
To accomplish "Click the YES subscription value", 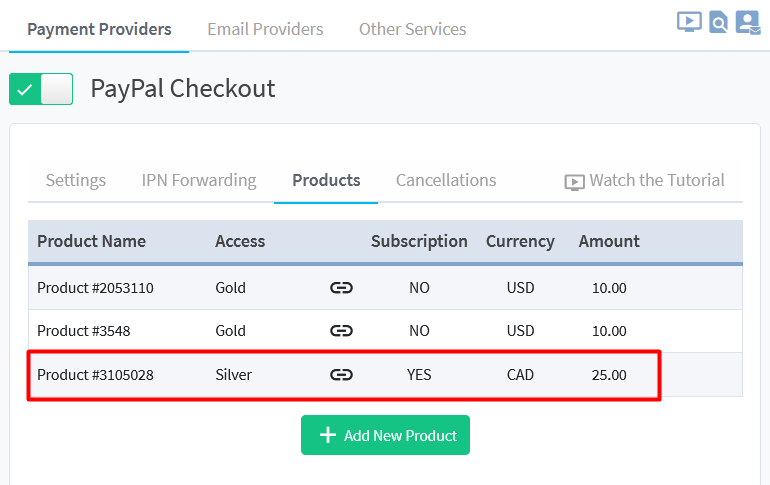I will pyautogui.click(x=419, y=375).
